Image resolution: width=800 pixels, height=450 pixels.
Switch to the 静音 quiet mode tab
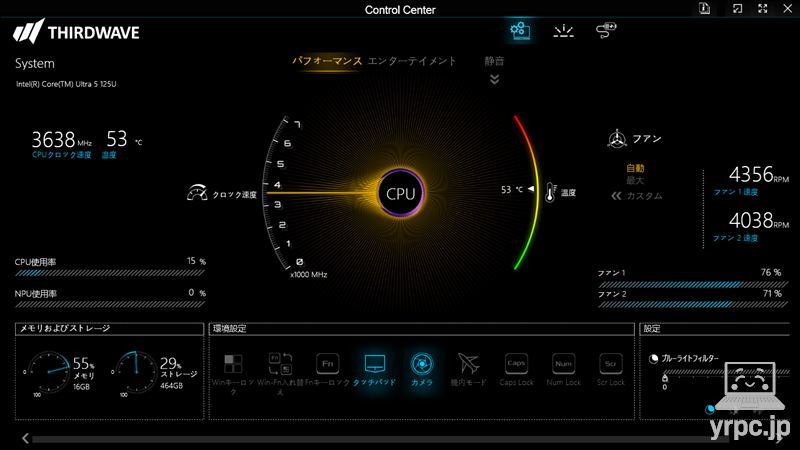tap(494, 61)
